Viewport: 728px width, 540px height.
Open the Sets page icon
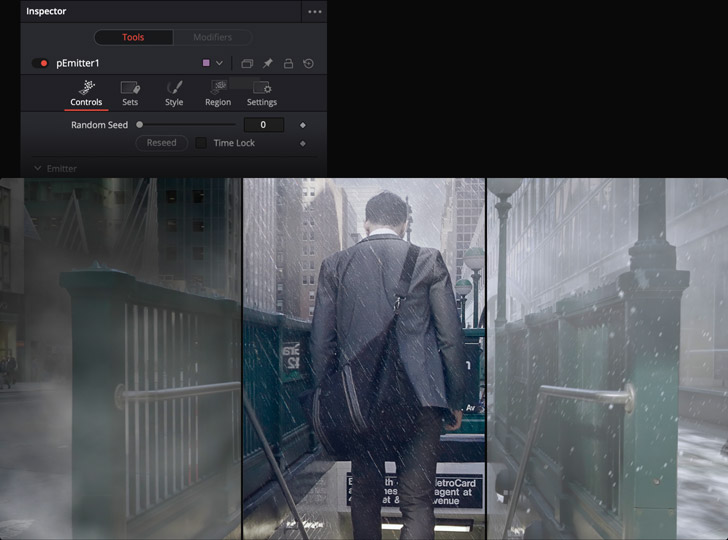click(x=130, y=88)
